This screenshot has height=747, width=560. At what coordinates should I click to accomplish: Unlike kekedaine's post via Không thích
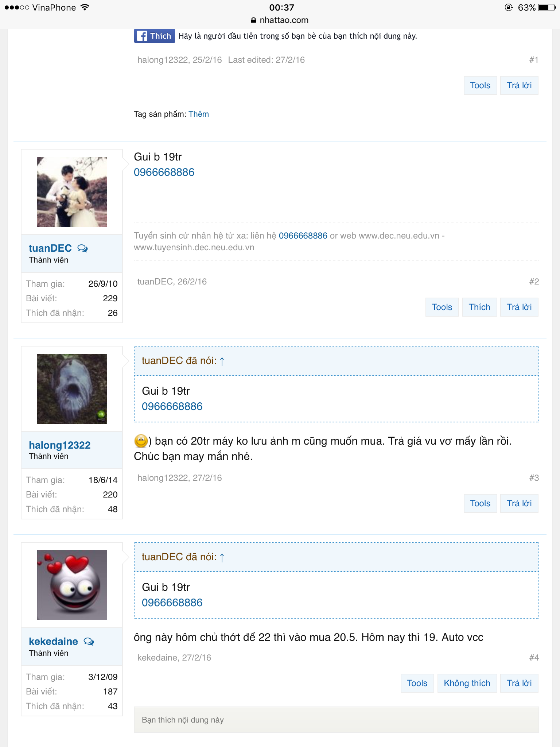[467, 683]
